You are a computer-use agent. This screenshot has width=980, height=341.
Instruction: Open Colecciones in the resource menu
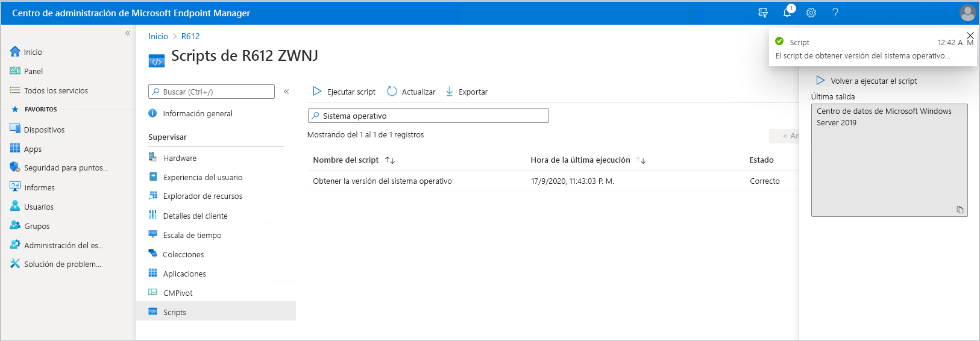[176, 254]
